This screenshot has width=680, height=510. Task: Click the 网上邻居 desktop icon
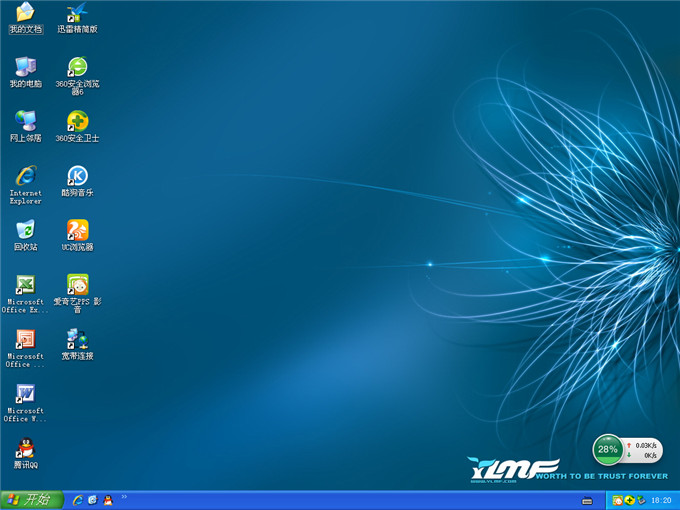[x=25, y=121]
